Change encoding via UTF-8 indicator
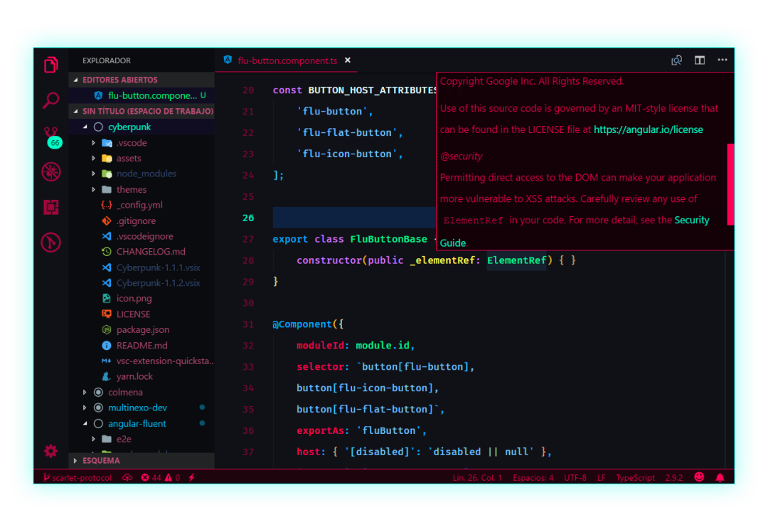768x532 pixels. [575, 478]
